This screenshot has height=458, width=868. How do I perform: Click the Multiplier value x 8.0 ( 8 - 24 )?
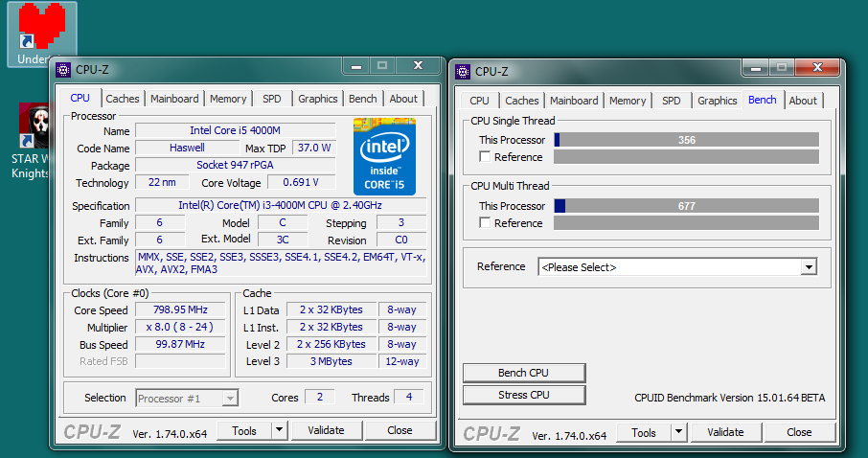pos(180,327)
